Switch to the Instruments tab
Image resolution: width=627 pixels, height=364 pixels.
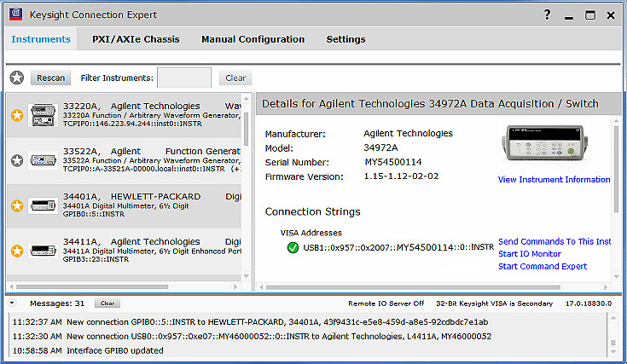41,39
